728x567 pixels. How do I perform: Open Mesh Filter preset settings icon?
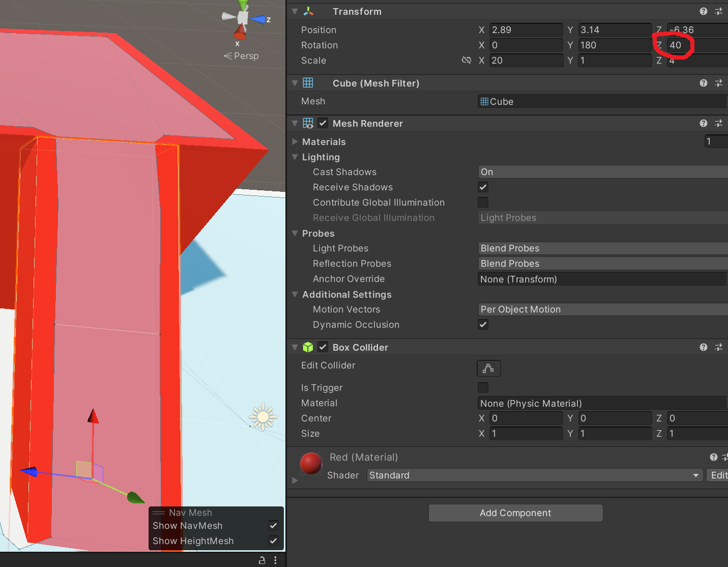[719, 83]
